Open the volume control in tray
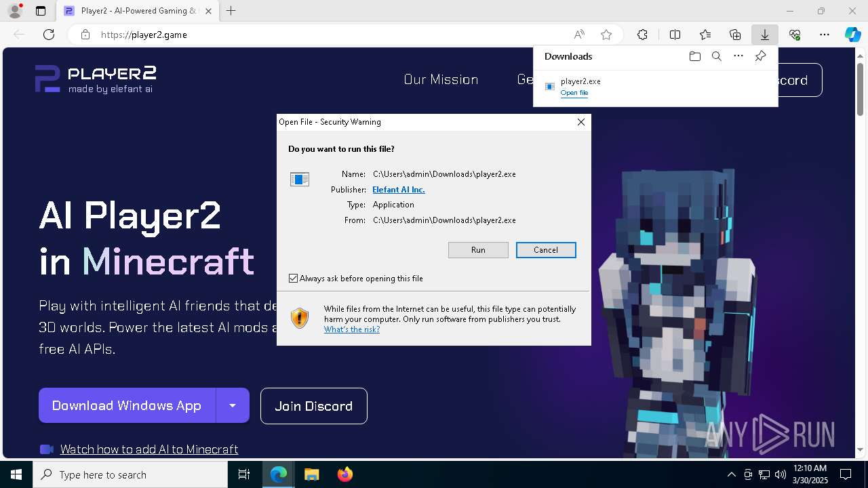868x488 pixels. point(781,474)
